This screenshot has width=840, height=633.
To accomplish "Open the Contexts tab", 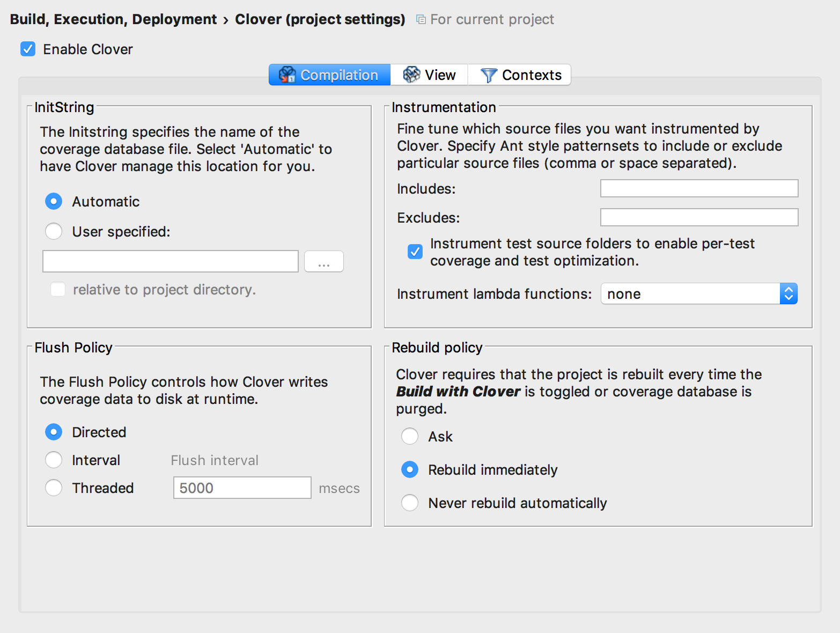I will point(520,75).
